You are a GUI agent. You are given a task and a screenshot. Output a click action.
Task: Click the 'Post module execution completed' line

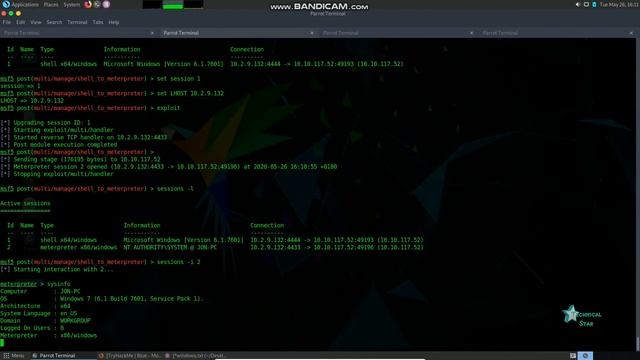(59, 144)
